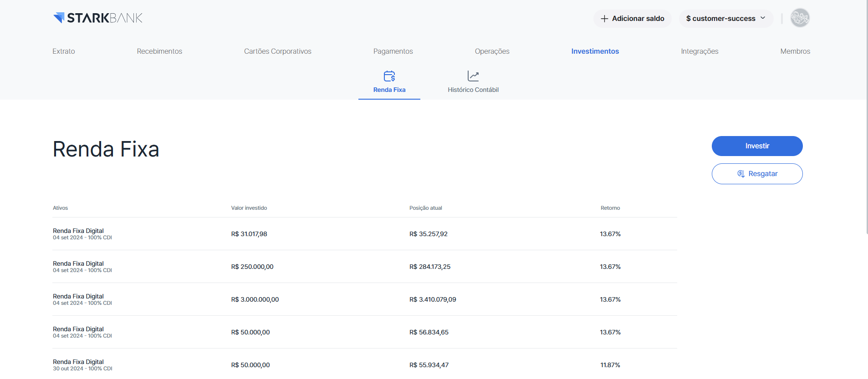
Task: Click the Histórico Contábil chart icon
Action: point(473,76)
